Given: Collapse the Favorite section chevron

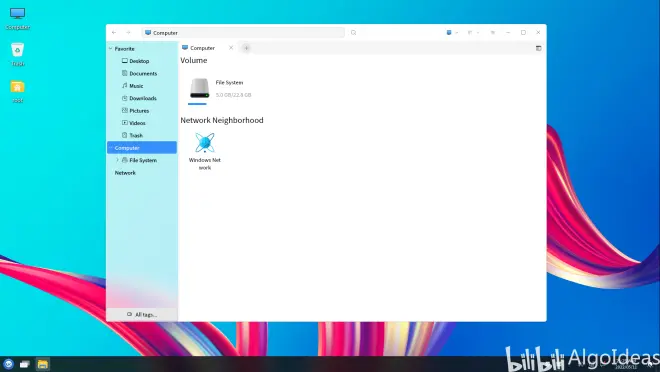Looking at the screenshot, I should (x=111, y=49).
